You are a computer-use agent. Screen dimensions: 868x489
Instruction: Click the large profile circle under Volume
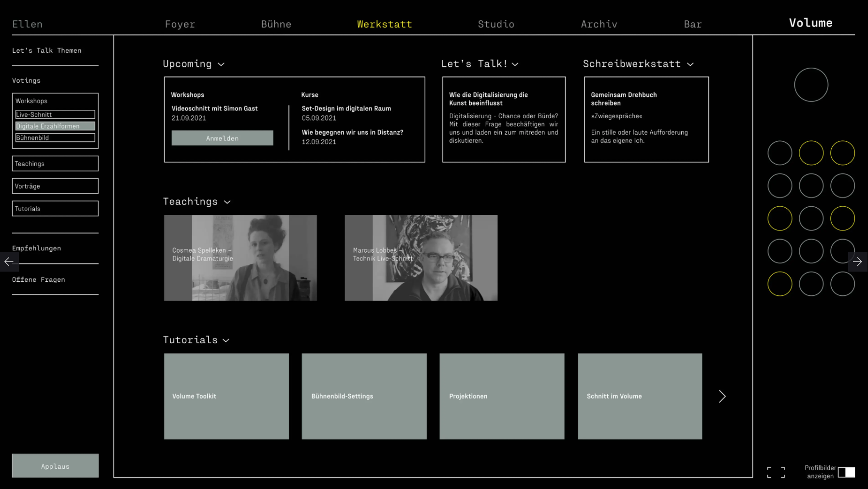click(811, 85)
